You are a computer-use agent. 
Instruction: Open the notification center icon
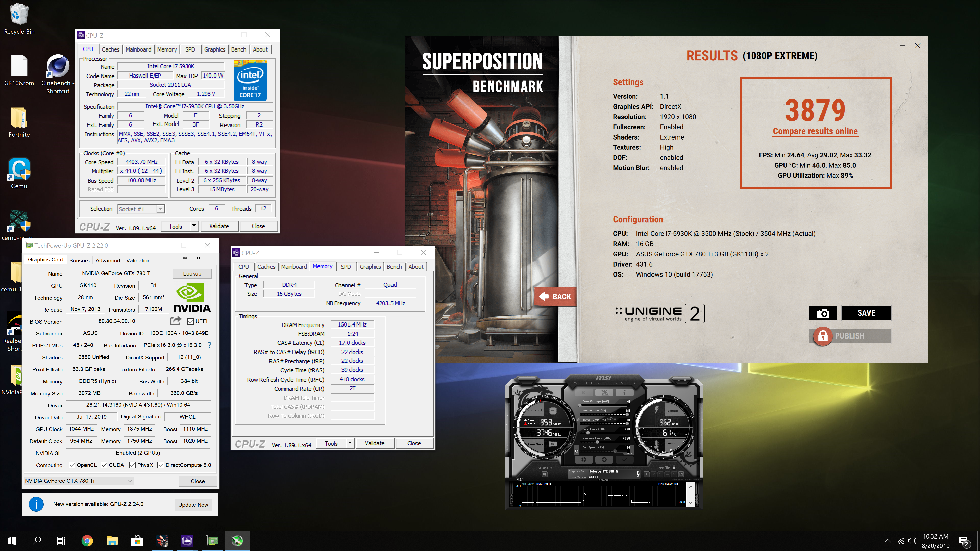[x=964, y=541]
